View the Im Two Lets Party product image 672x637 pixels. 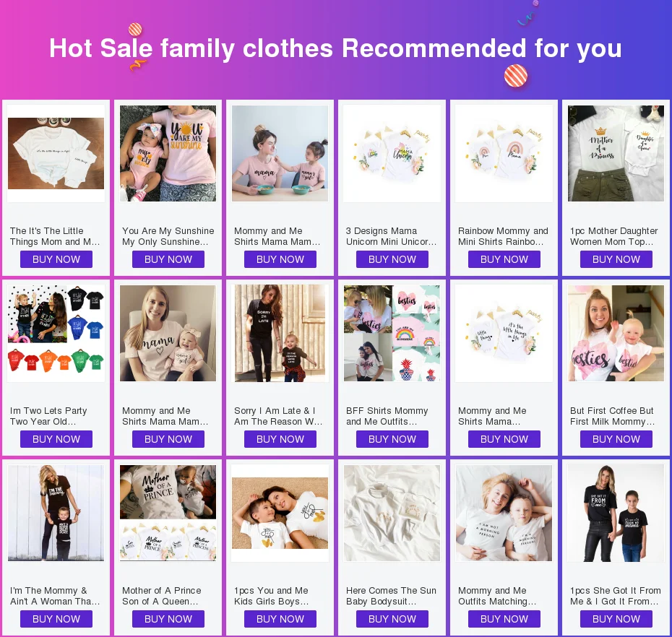pyautogui.click(x=56, y=333)
